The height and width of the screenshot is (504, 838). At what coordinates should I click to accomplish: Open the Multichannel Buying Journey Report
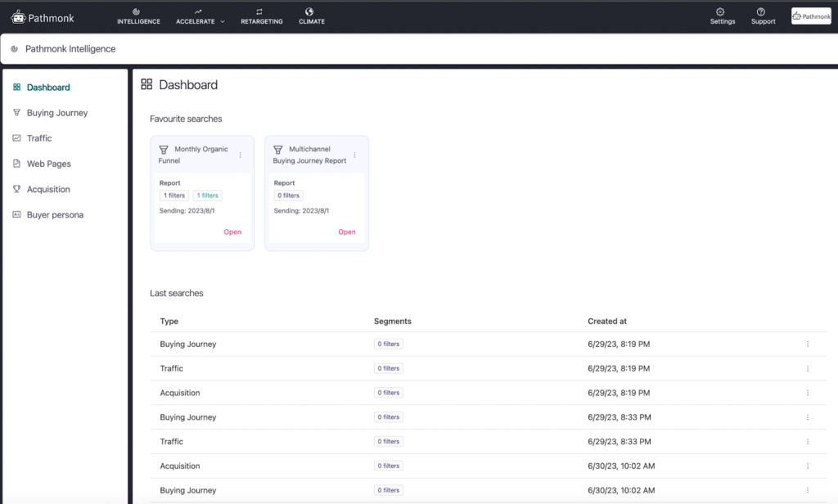point(347,232)
